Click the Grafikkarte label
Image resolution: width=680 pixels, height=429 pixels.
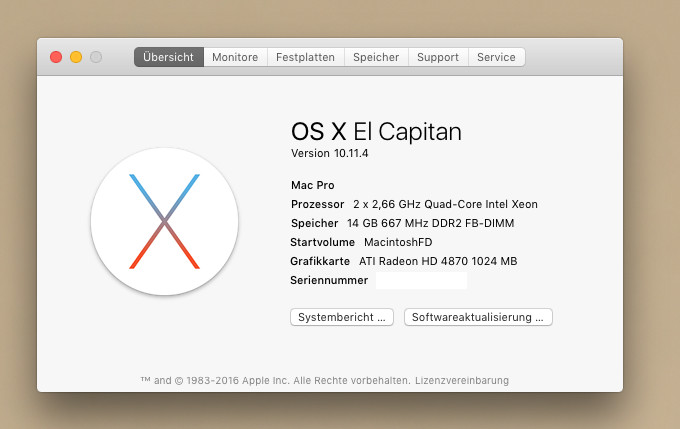(x=320, y=261)
